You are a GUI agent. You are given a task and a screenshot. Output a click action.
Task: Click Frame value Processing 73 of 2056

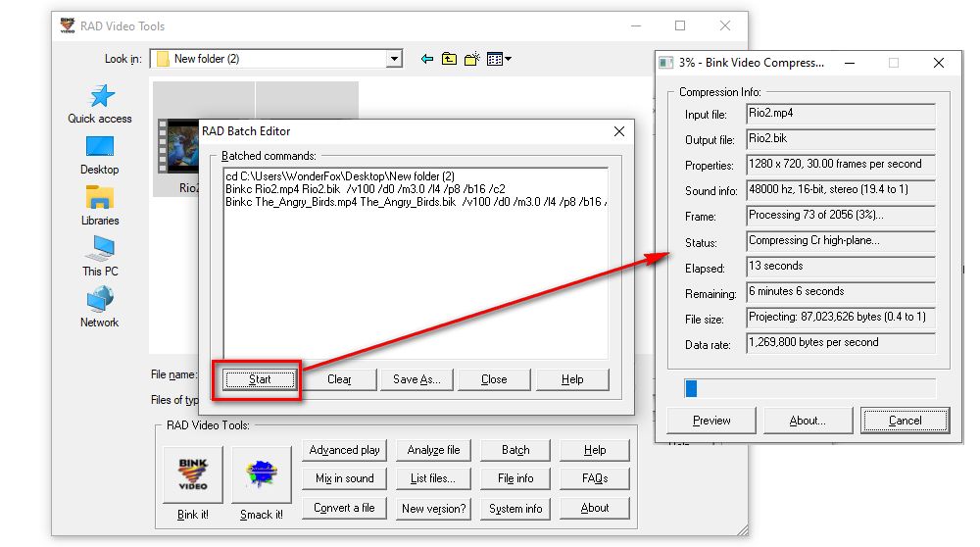[x=841, y=216]
